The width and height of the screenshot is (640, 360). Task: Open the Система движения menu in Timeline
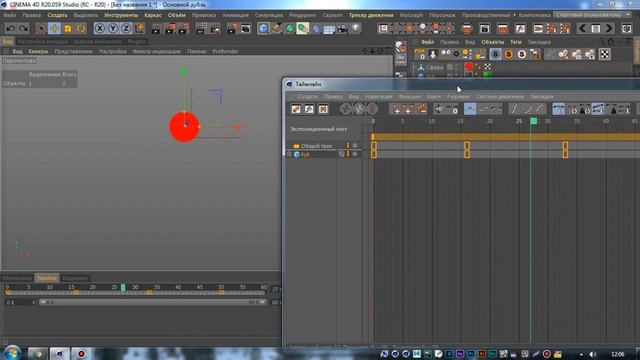click(x=500, y=97)
